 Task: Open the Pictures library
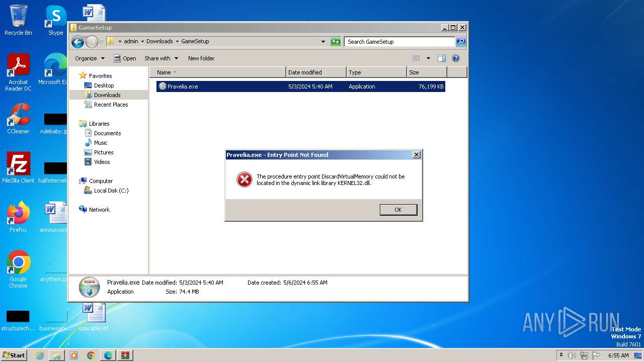[103, 152]
